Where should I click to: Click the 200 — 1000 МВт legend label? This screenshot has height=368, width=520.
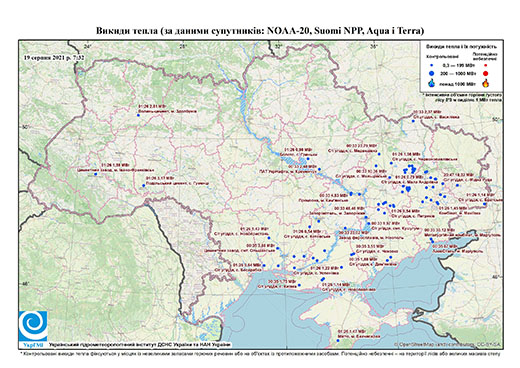(x=457, y=73)
